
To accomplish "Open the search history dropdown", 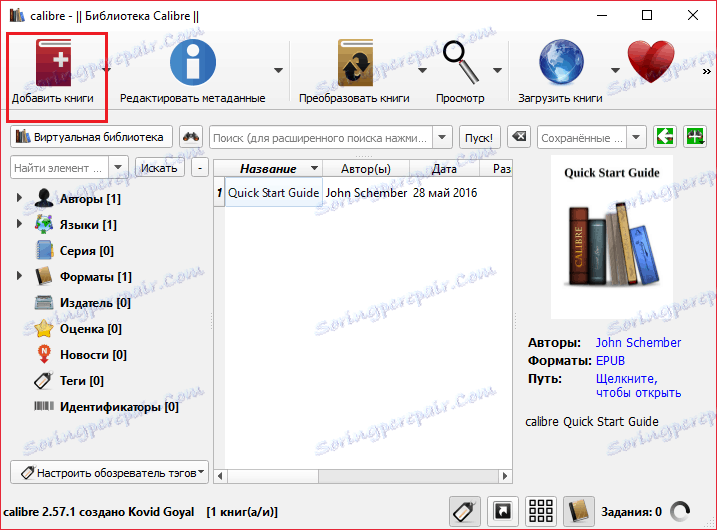I will click(442, 137).
